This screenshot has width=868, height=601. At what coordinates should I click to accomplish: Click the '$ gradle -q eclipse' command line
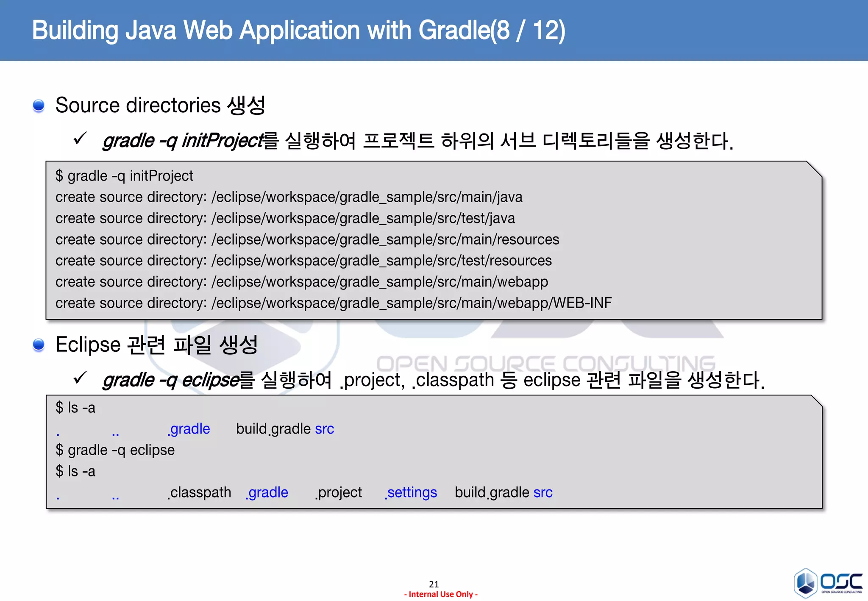[x=115, y=450]
